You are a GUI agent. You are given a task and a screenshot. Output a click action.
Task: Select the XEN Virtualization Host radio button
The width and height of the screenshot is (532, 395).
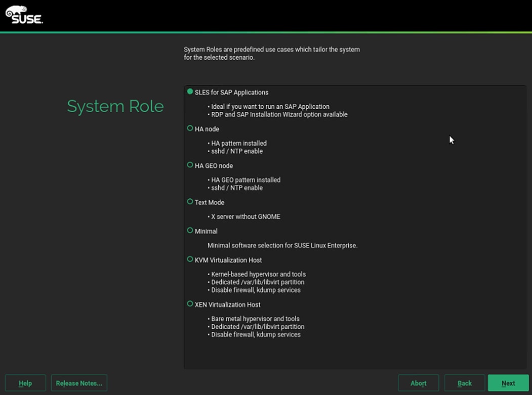[x=190, y=304]
